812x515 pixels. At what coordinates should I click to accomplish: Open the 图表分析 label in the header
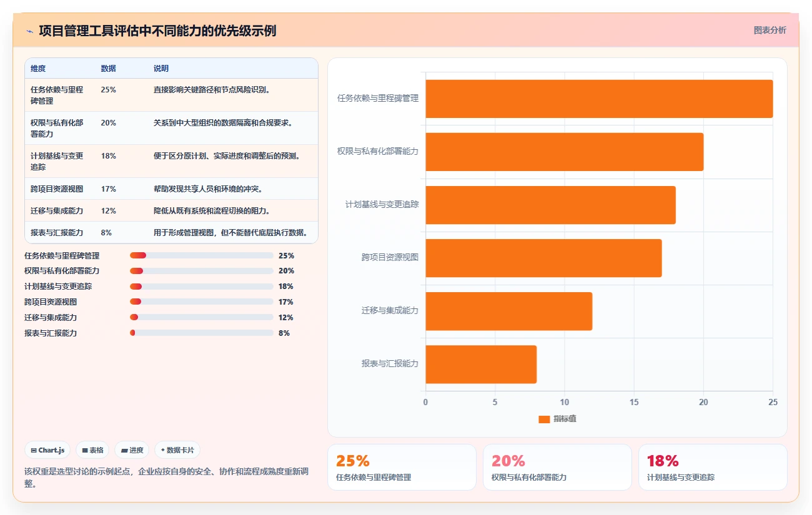pyautogui.click(x=770, y=30)
